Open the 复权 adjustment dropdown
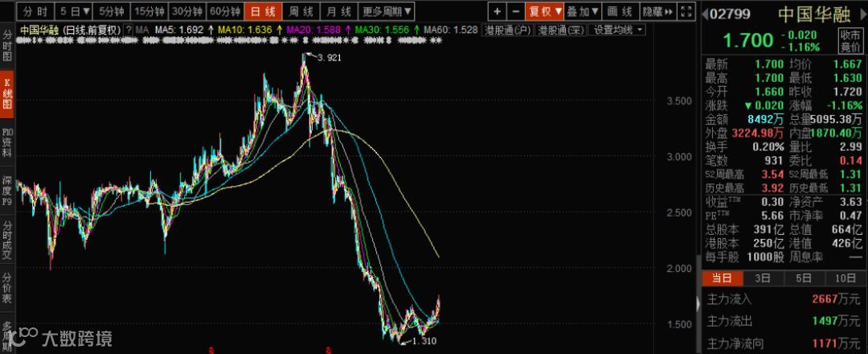The width and height of the screenshot is (868, 354). tap(545, 11)
